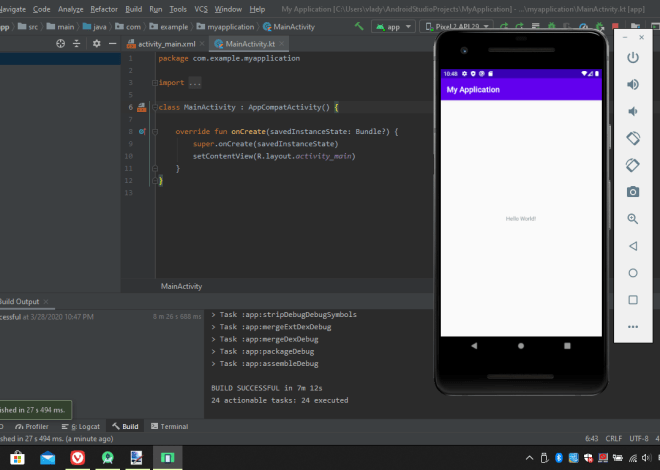660x470 pixels.
Task: Collapse the MainActivity class fold marker
Action: 154,107
